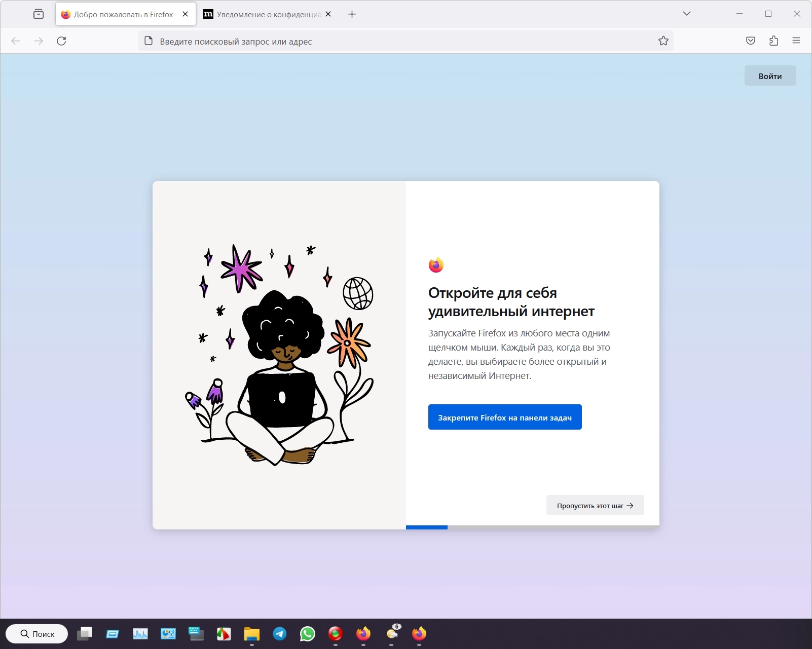Screen dimensions: 812x649
Task: Open the on-screen keyboard taskbar icon
Action: [196, 634]
